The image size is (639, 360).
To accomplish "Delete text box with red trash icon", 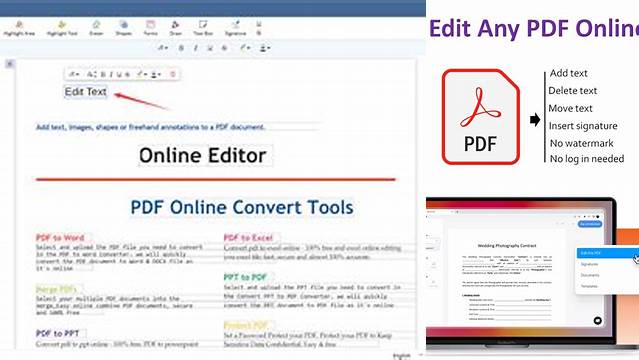I will point(173,74).
